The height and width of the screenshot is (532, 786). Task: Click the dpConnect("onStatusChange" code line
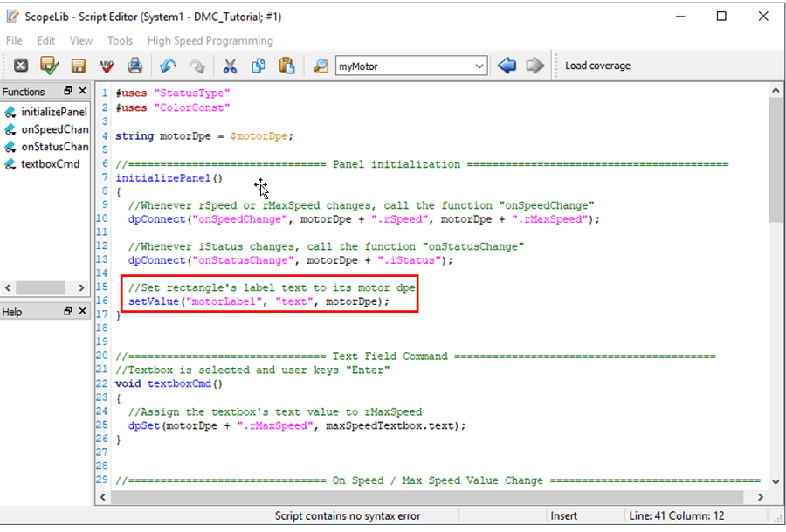290,260
